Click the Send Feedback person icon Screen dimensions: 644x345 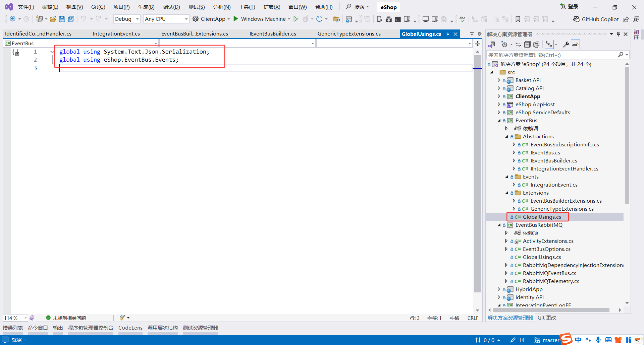pos(636,19)
